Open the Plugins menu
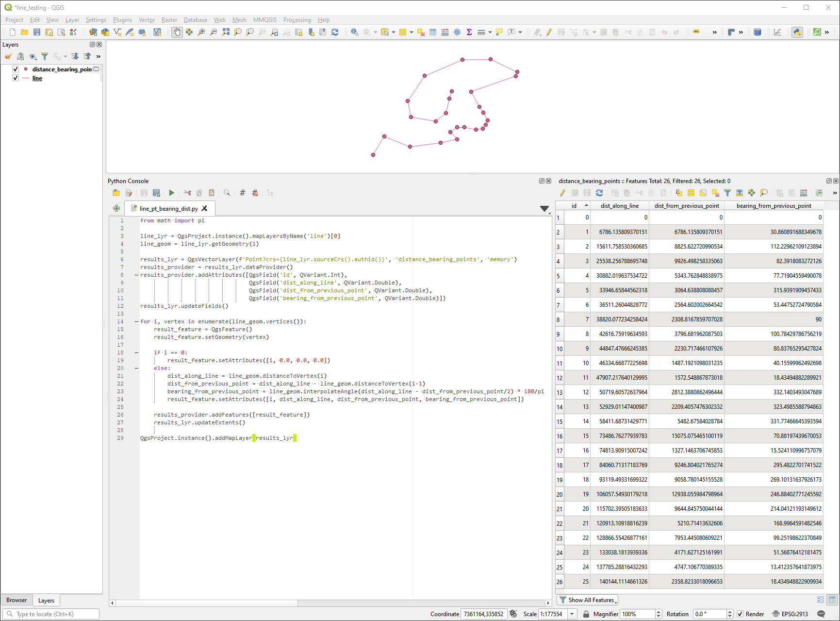Viewport: 840px width, 621px height. [122, 20]
